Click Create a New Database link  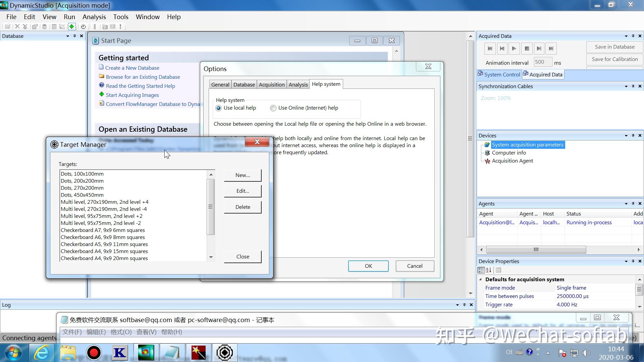132,68
